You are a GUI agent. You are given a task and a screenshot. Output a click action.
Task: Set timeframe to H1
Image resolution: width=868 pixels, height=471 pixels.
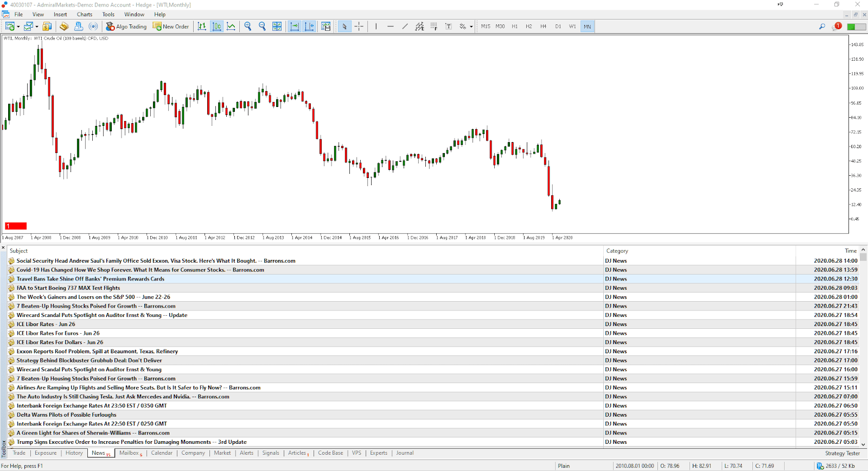514,26
